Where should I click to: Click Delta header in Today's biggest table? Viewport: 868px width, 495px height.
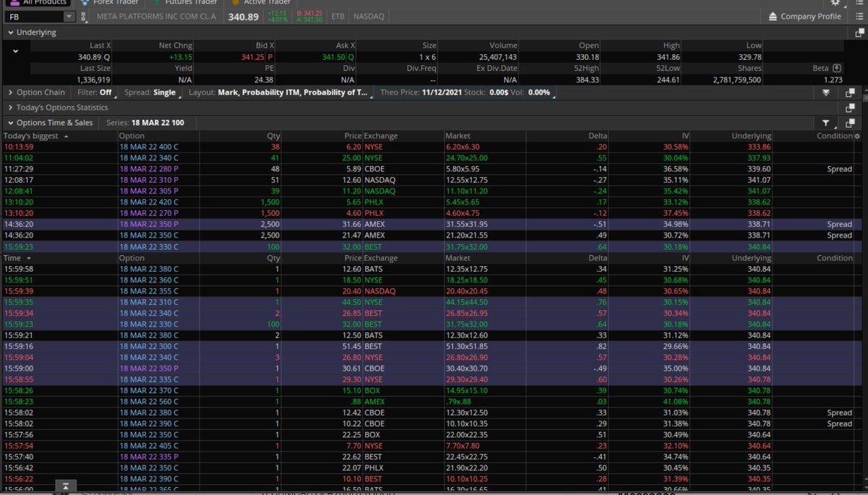597,136
